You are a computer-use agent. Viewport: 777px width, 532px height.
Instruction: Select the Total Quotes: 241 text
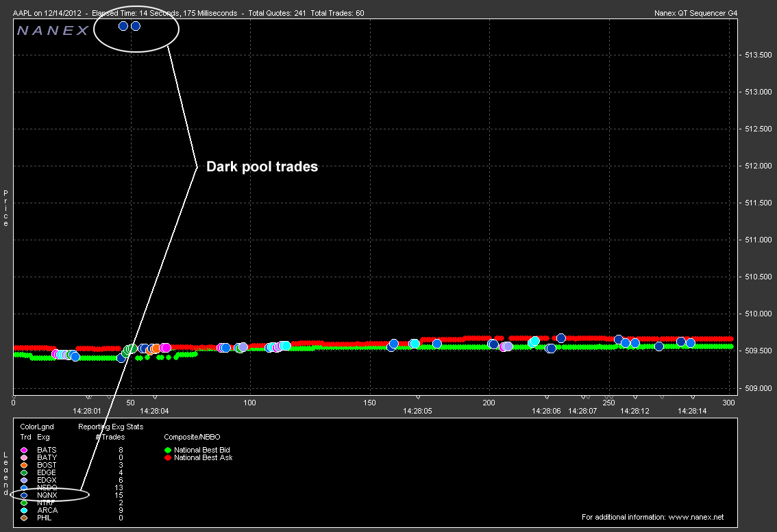(277, 14)
